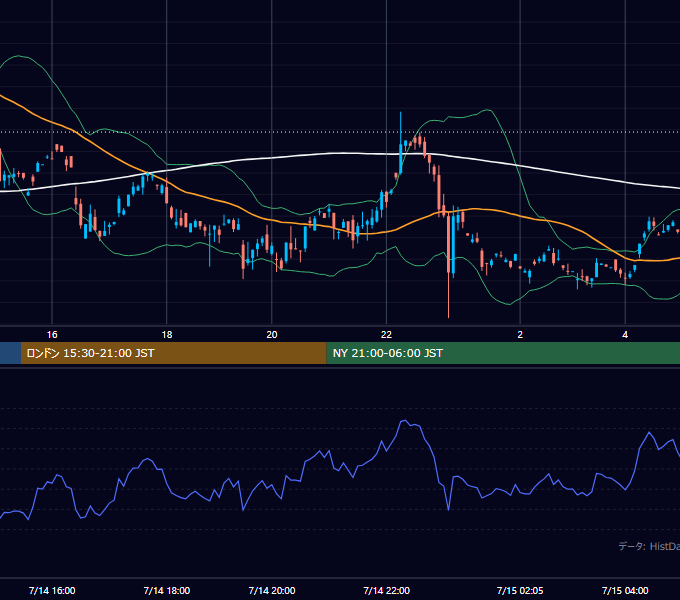Click the upper time axis label 16
The width and height of the screenshot is (680, 600).
tap(52, 335)
